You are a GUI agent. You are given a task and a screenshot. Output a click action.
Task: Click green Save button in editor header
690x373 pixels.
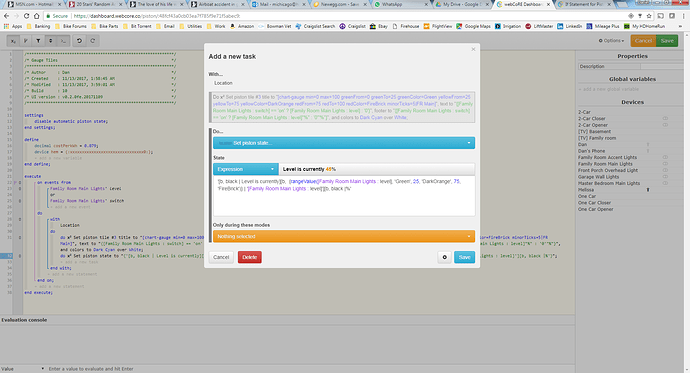pyautogui.click(x=667, y=41)
